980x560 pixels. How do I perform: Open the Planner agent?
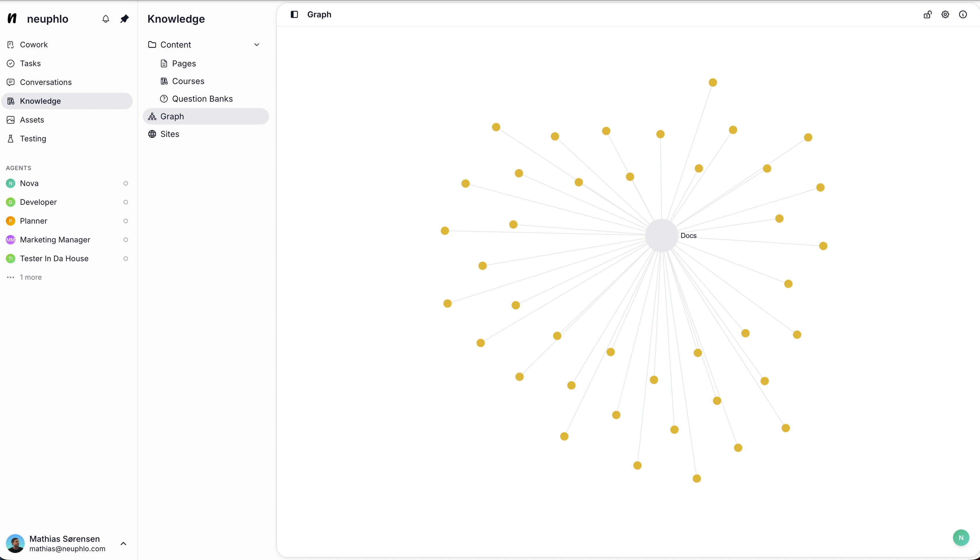click(x=67, y=221)
